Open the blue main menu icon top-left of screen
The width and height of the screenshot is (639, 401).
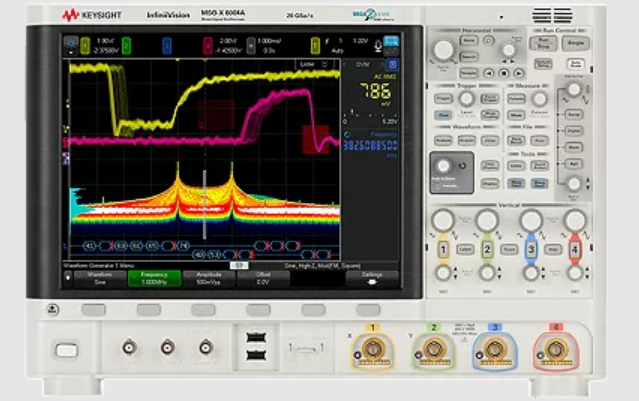click(x=71, y=46)
